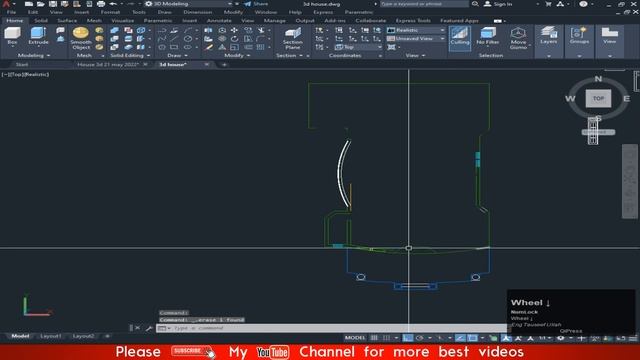640x360 pixels.
Task: Toggle object snap tracking status button
Action: pos(460,338)
